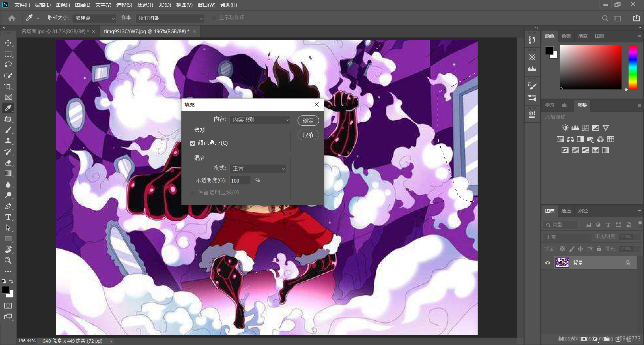The width and height of the screenshot is (644, 345).
Task: Toggle Quick Mask mode icon
Action: point(8,306)
